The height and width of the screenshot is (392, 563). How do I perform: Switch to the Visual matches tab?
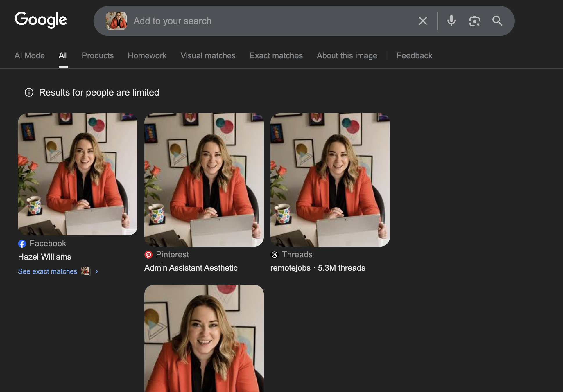tap(208, 55)
